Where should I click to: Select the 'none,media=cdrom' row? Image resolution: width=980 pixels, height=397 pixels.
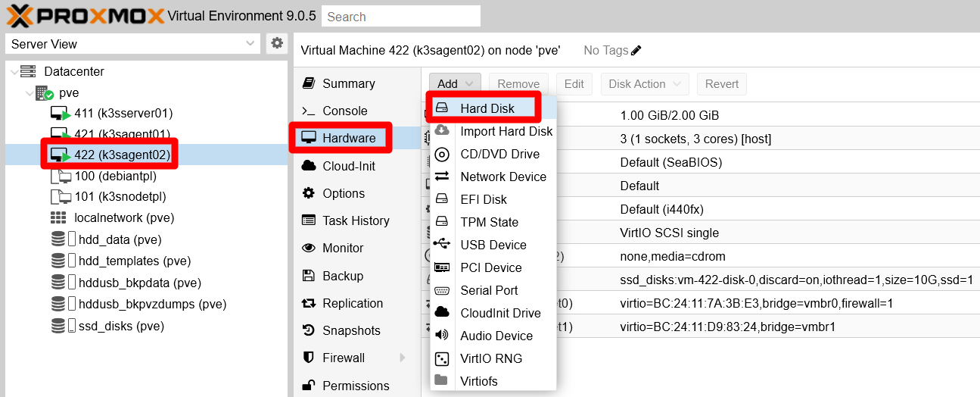pyautogui.click(x=700, y=256)
